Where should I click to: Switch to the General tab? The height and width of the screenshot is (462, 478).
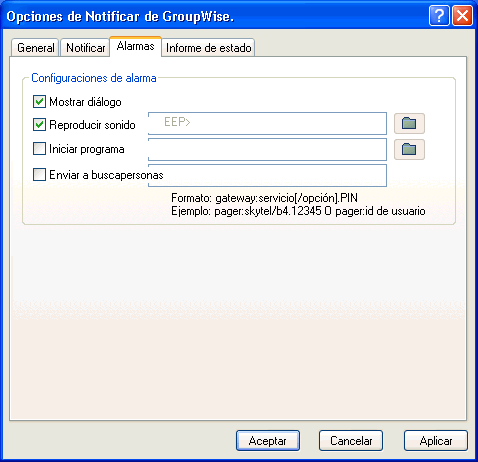[35, 48]
